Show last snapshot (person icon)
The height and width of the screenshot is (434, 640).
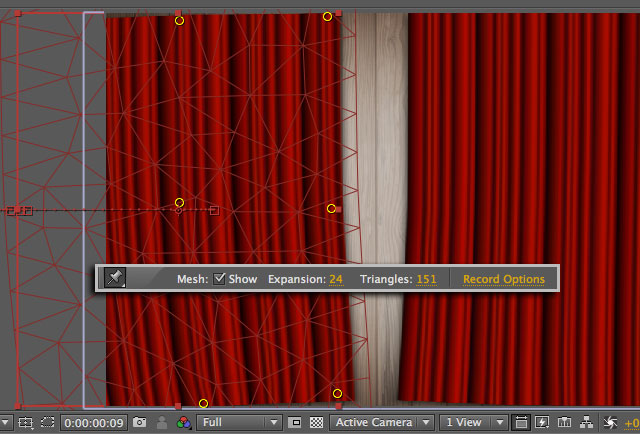click(x=162, y=422)
